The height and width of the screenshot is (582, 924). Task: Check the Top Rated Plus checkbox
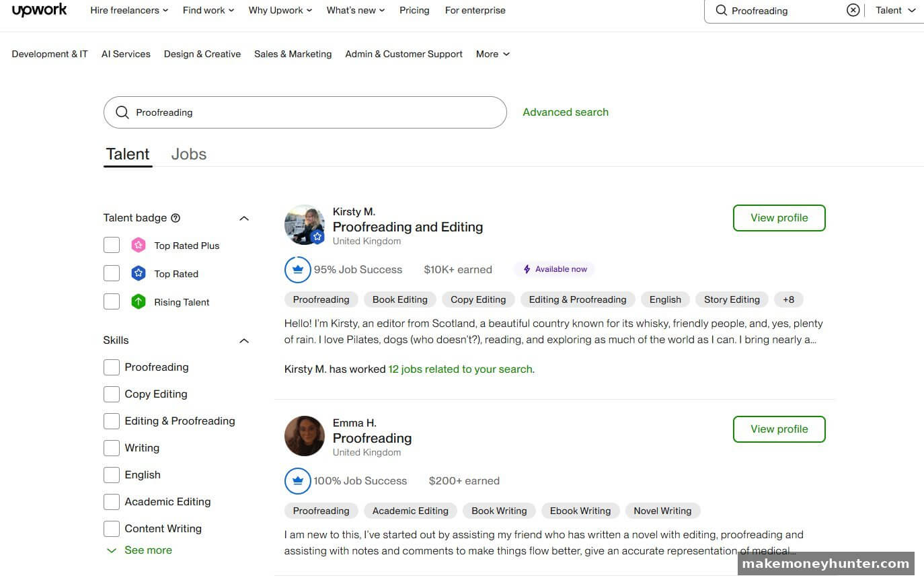112,245
